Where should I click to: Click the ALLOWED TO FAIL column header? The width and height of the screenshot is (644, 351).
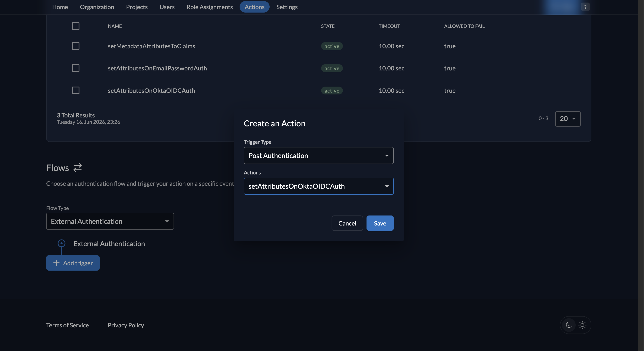tap(464, 26)
